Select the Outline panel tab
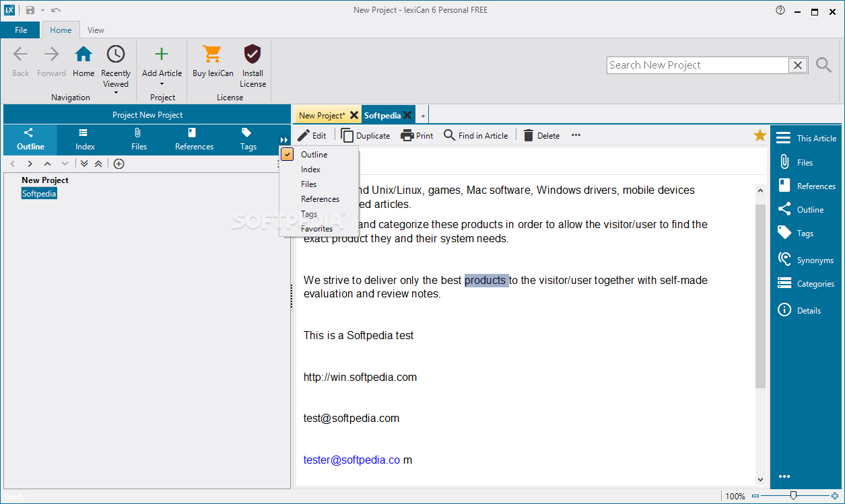The height and width of the screenshot is (504, 845). click(30, 139)
